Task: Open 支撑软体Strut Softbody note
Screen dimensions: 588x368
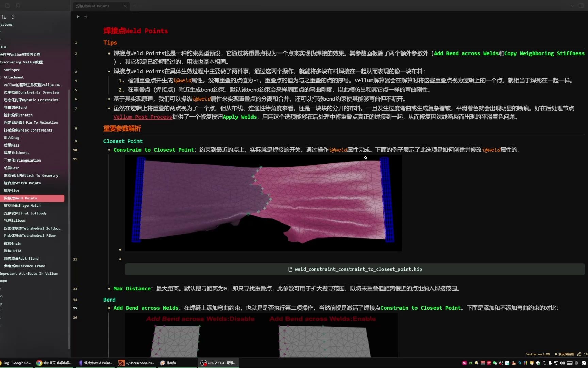Action: pyautogui.click(x=25, y=213)
